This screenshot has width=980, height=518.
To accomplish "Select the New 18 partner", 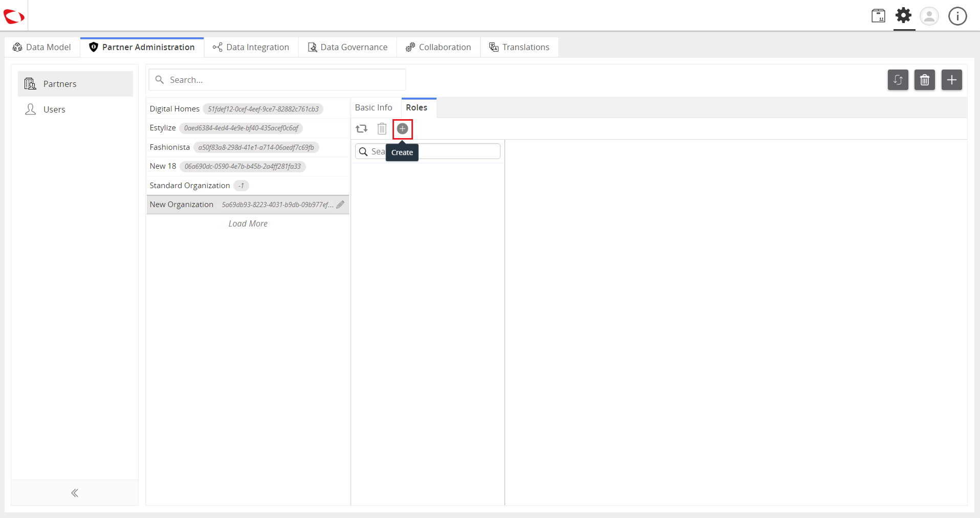I will point(248,166).
